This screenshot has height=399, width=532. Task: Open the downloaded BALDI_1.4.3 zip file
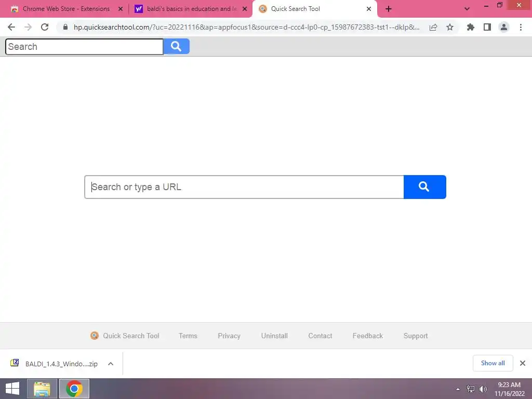[61, 364]
